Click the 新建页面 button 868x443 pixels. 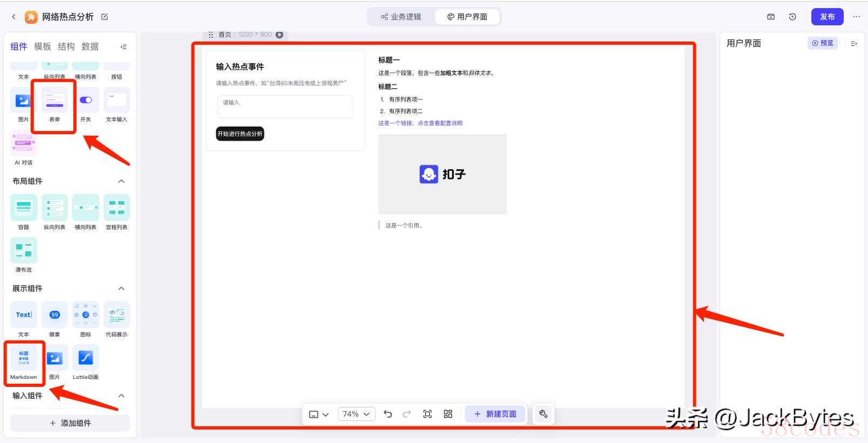pos(495,414)
